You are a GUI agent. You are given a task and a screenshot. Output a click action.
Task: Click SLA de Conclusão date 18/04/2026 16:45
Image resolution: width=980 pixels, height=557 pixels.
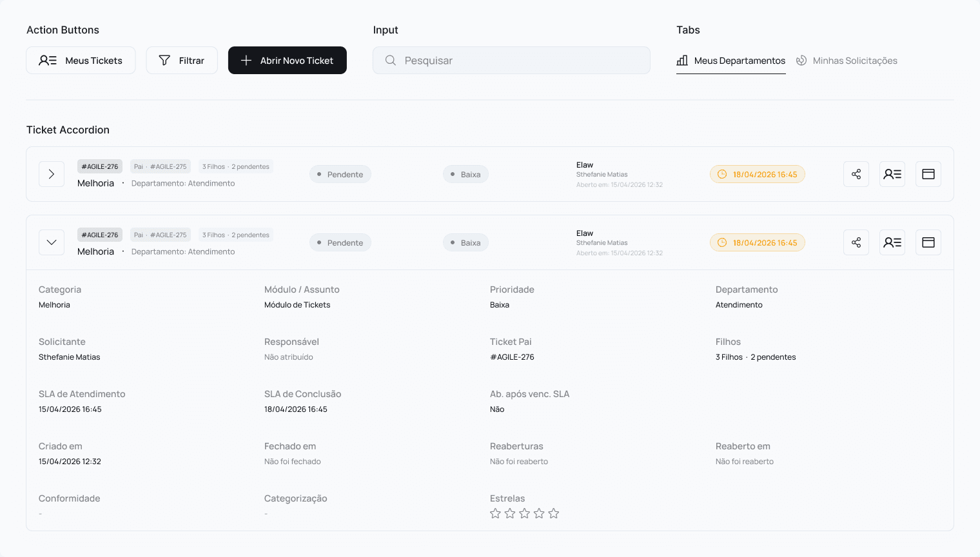click(296, 409)
